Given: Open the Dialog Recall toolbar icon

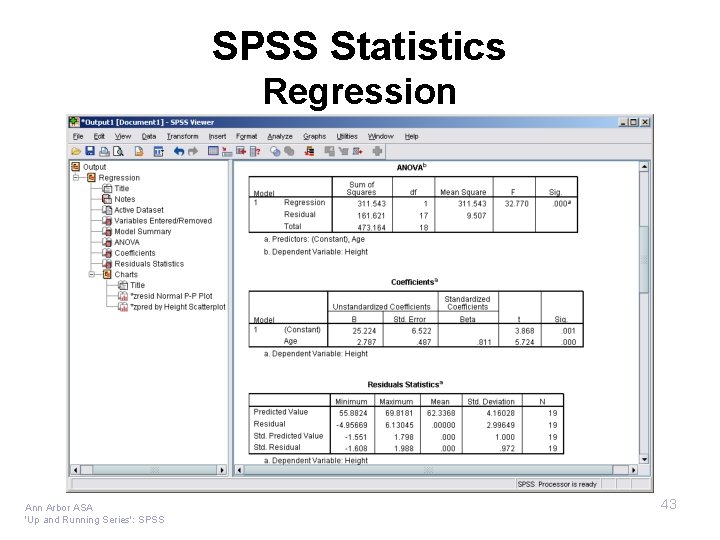Looking at the screenshot, I should click(158, 151).
